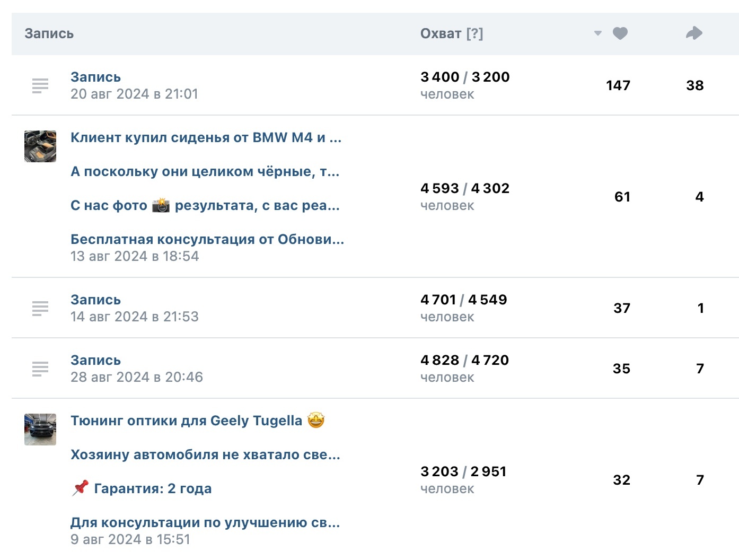Image resolution: width=739 pixels, height=560 pixels.
Task: Click shares count 7 in Geely Tugella row
Action: [700, 480]
